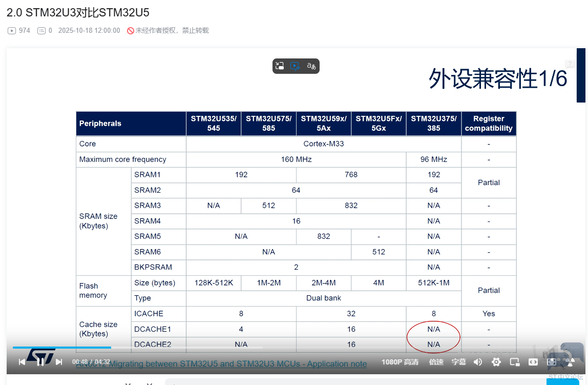This screenshot has width=588, height=385.
Task: Click the comment count icon
Action: 41,31
